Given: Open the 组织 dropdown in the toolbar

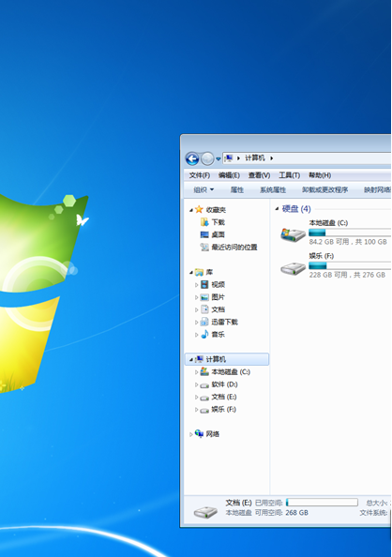Looking at the screenshot, I should pos(204,189).
